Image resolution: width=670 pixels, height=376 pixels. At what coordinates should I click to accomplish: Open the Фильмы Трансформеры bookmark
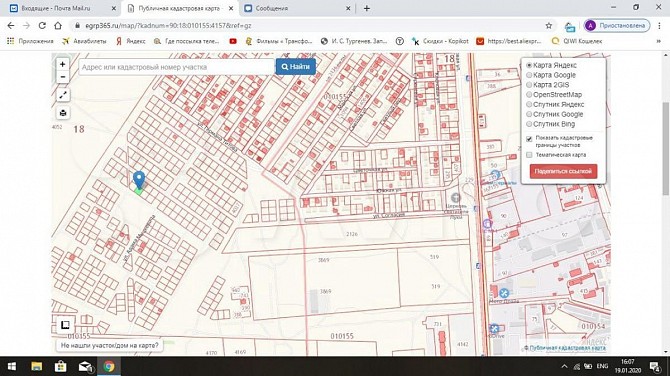coord(279,41)
